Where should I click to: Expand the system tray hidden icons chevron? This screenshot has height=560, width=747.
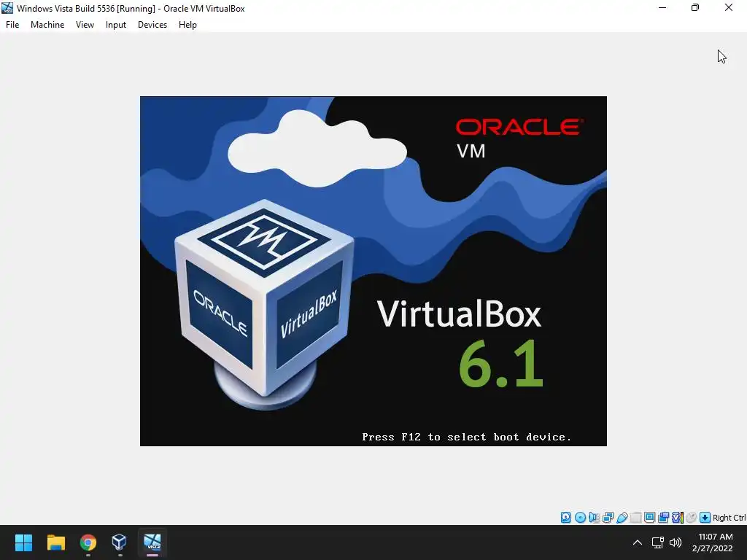(637, 542)
